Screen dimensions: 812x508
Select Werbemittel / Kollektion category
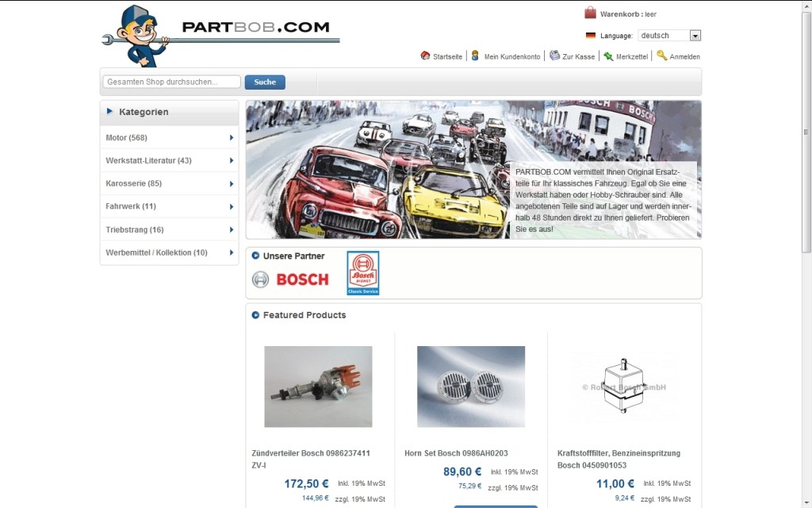(156, 253)
